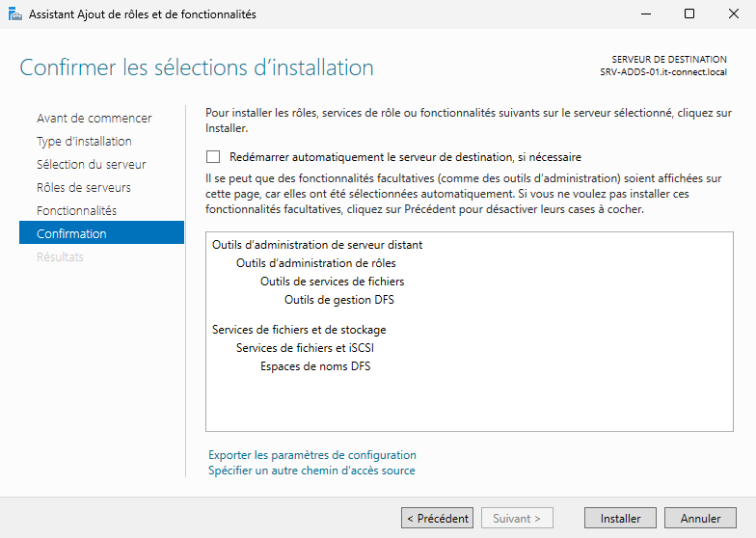Open the 'Type d'installation' step
756x538 pixels.
pos(84,142)
